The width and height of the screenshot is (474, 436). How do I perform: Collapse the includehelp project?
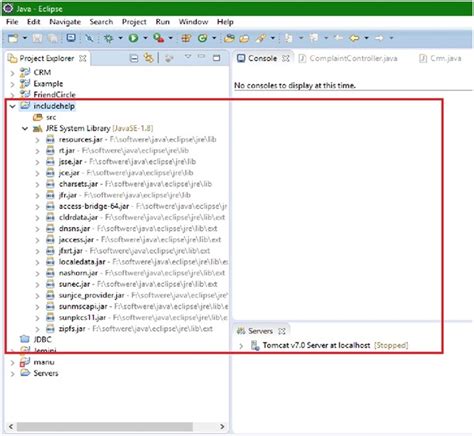click(12, 106)
